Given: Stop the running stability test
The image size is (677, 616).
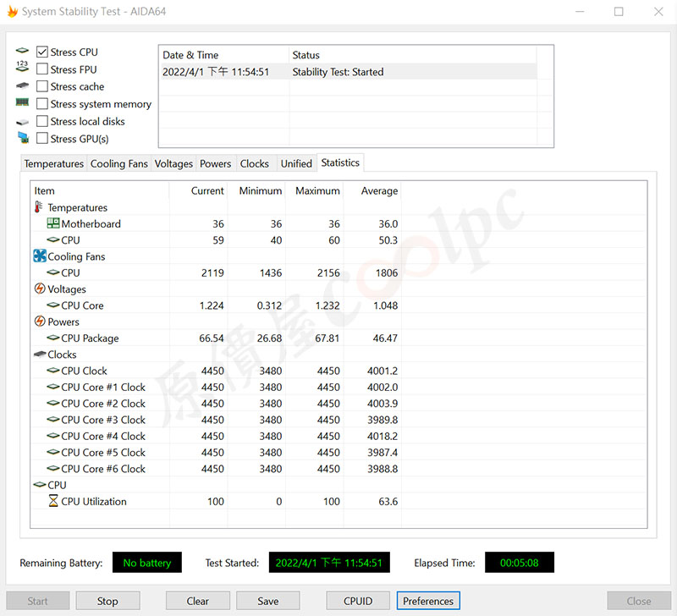Looking at the screenshot, I should pos(107,601).
